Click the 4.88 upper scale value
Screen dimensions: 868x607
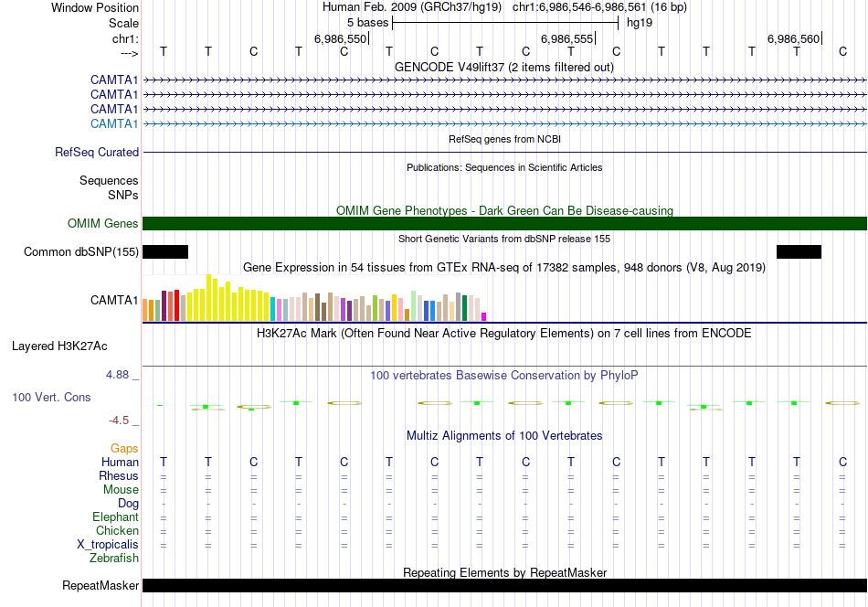click(117, 375)
